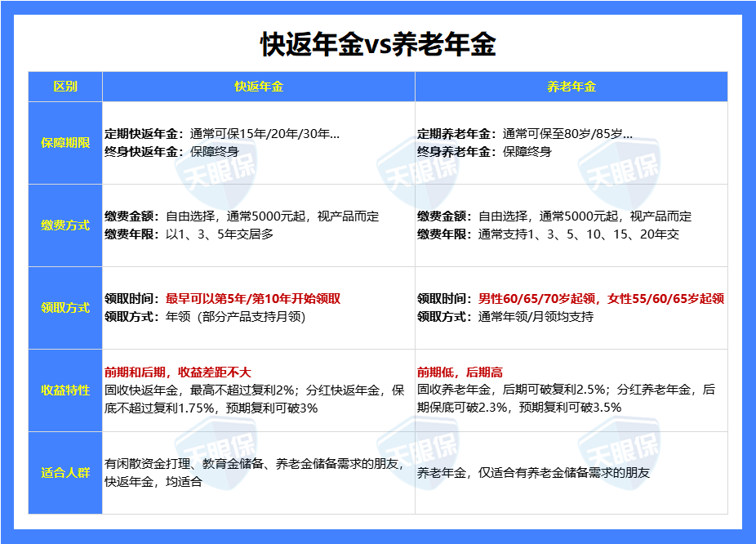Click the 天眼保 shield watermark in 快返年金 column
Image resolution: width=756 pixels, height=544 pixels.
216,167
